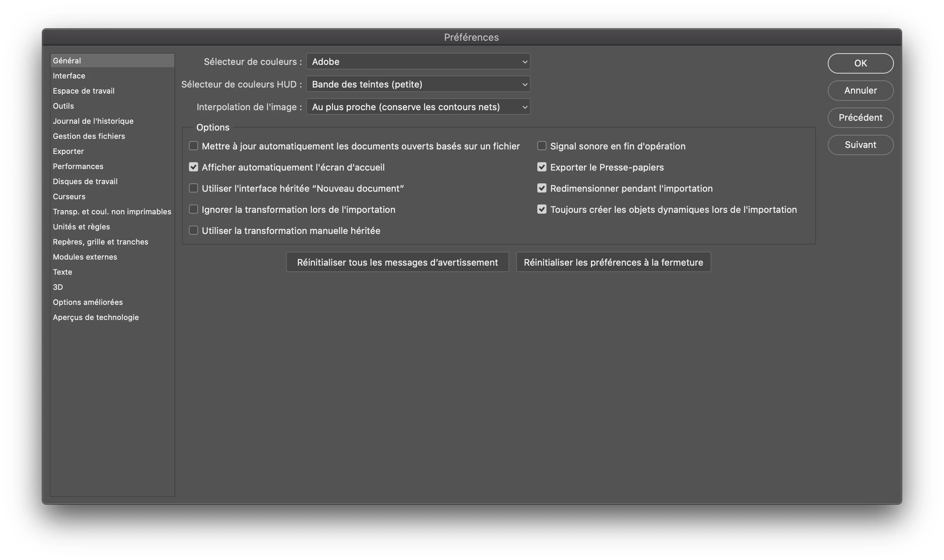
Task: Open the Sélecteur de couleurs dropdown
Action: click(x=418, y=62)
